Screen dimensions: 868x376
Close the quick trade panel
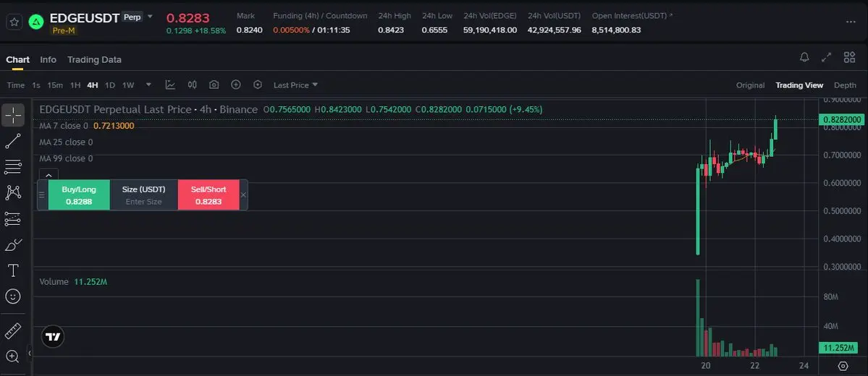point(243,195)
